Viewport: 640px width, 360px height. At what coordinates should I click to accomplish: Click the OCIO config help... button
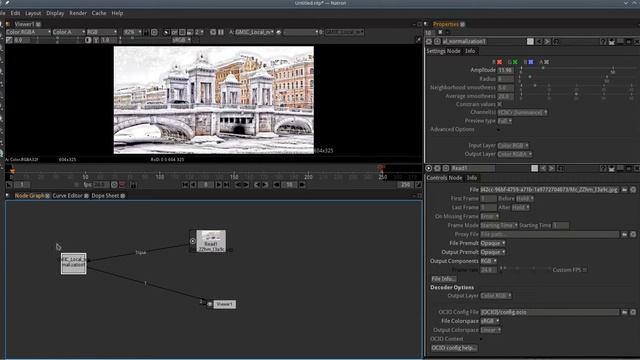click(x=454, y=348)
